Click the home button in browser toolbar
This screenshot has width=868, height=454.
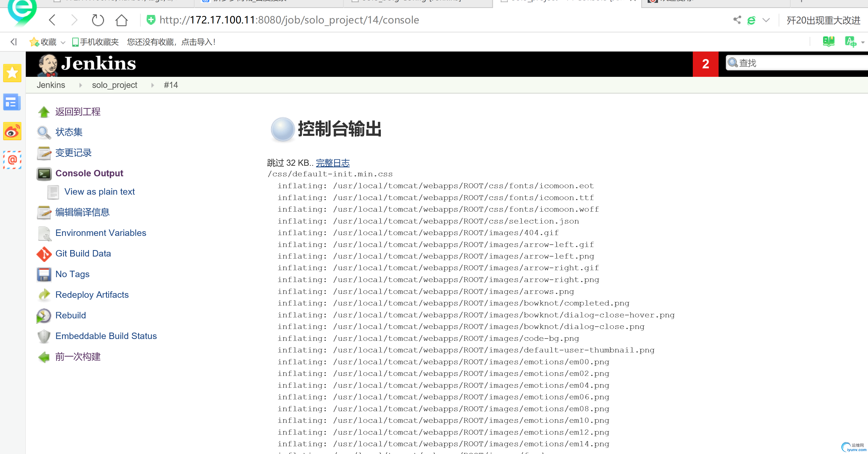[x=121, y=20]
